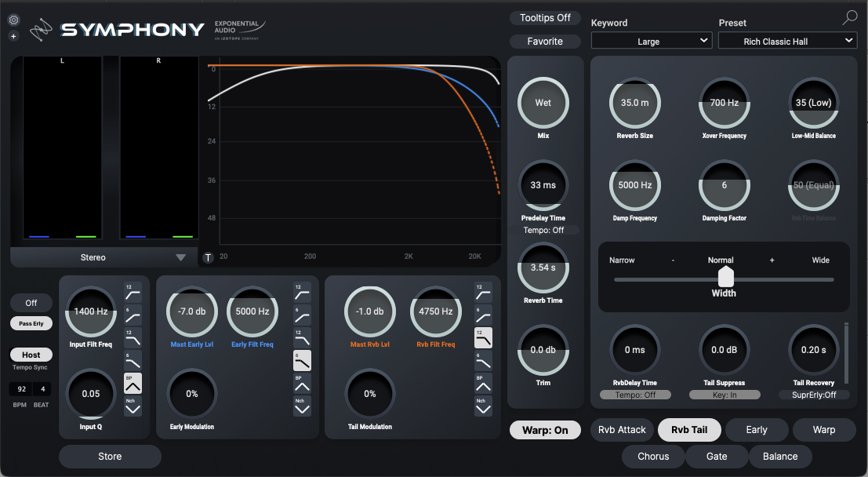Switch to the Early tab

[x=756, y=430]
